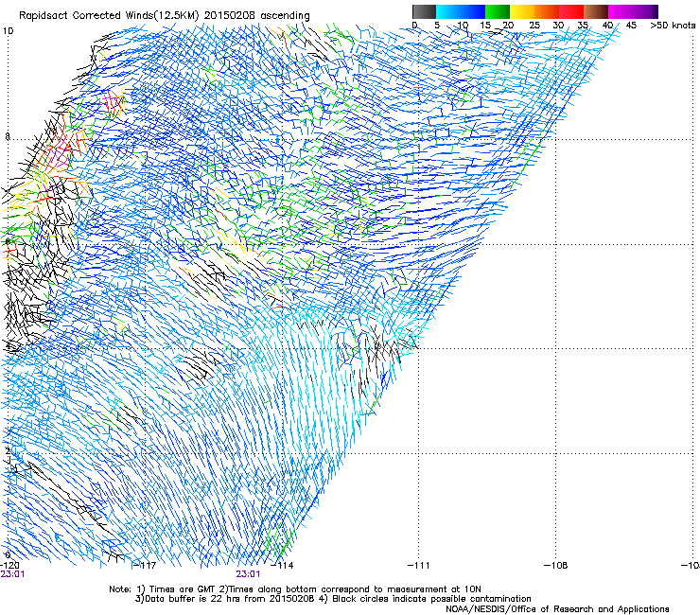Click the '-120' longitude axis label
700x615 pixels.
coord(9,566)
